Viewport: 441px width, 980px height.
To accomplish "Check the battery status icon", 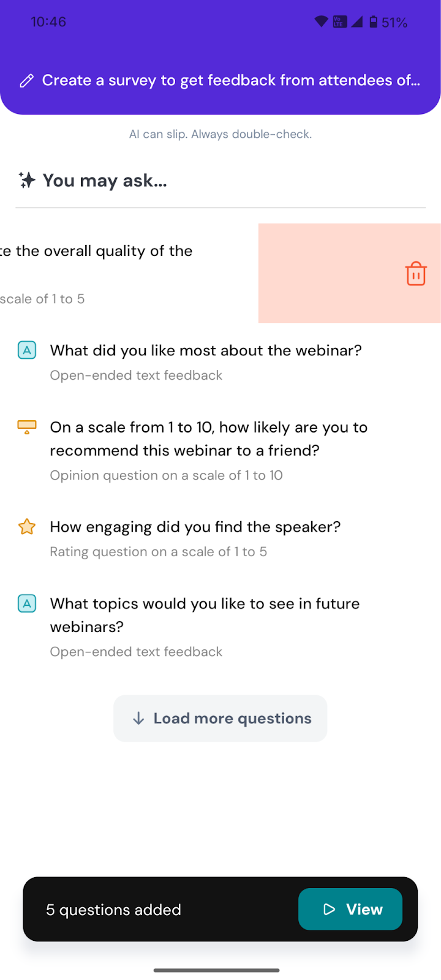I will point(374,23).
